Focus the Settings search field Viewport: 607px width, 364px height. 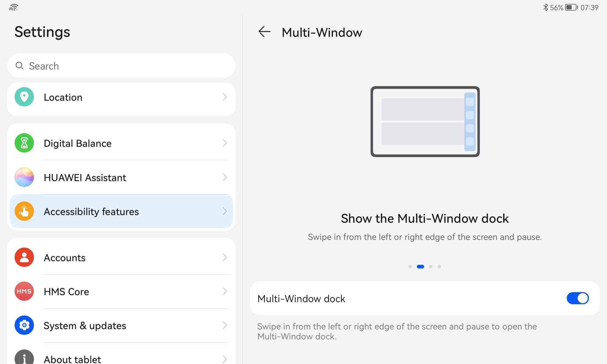pos(121,66)
